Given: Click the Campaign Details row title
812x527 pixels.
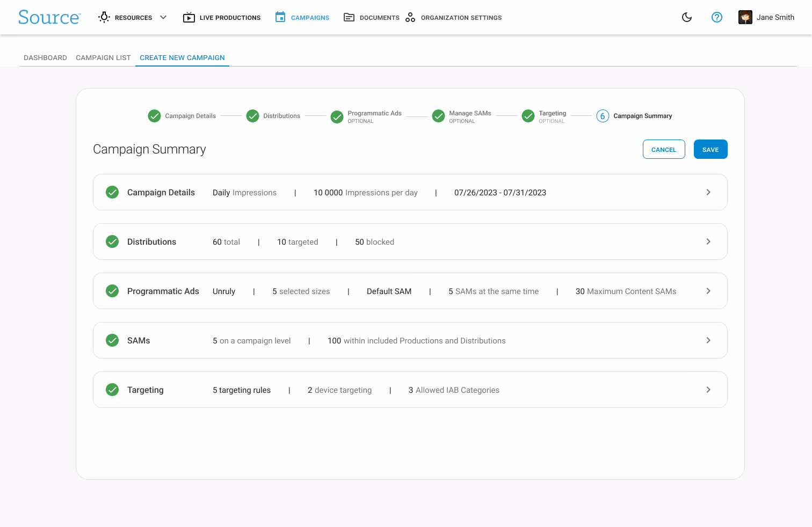Looking at the screenshot, I should pos(161,193).
